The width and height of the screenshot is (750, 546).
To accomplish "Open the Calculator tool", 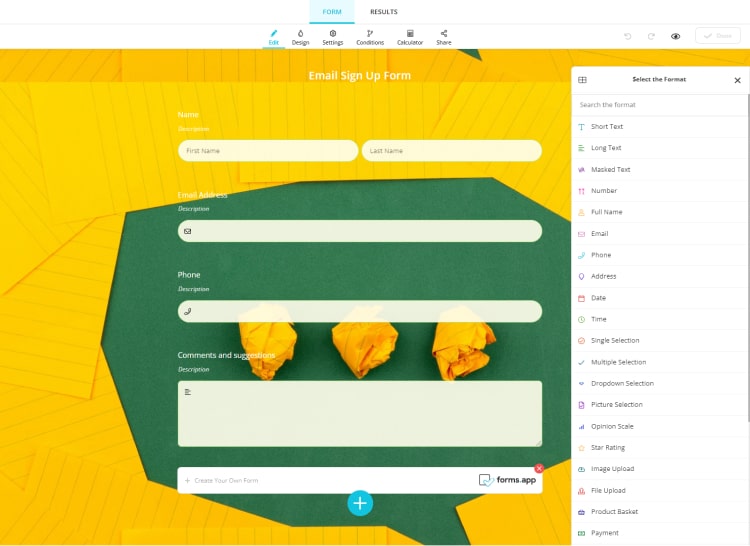I will pos(410,37).
